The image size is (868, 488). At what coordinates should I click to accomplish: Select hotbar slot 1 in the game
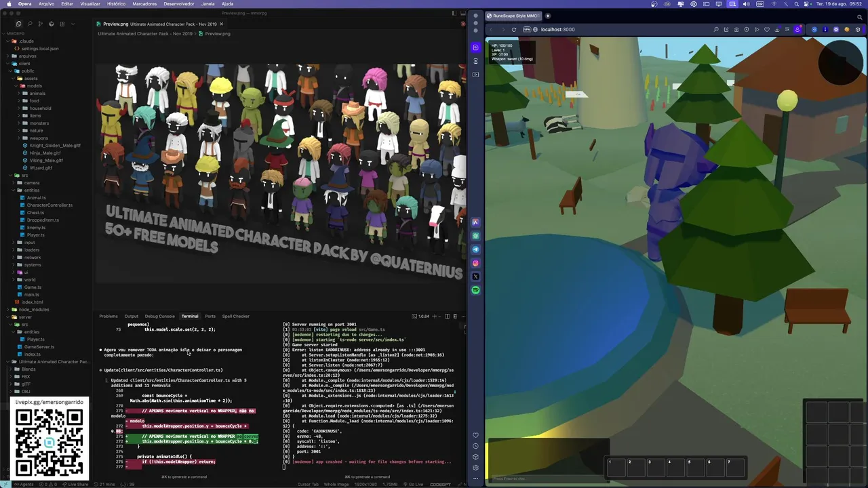tap(616, 467)
